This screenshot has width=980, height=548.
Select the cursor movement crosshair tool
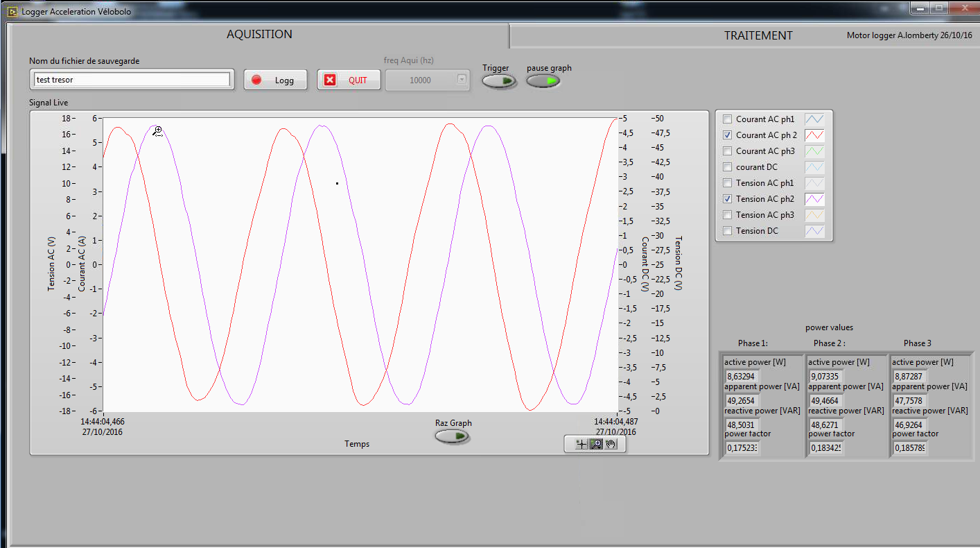click(581, 444)
